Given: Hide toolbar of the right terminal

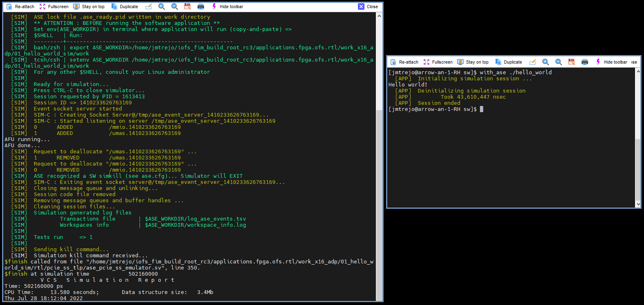Looking at the screenshot, I should [611, 62].
